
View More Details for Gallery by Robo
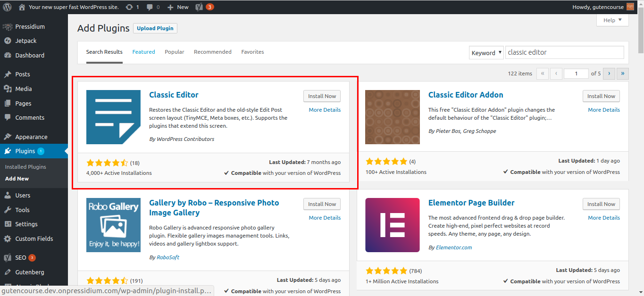[325, 218]
